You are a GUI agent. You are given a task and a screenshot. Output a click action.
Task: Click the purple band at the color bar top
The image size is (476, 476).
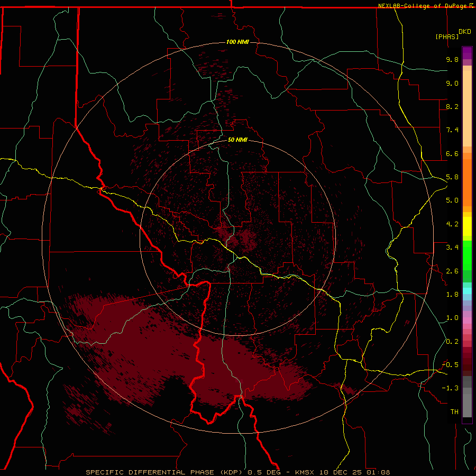click(x=467, y=53)
